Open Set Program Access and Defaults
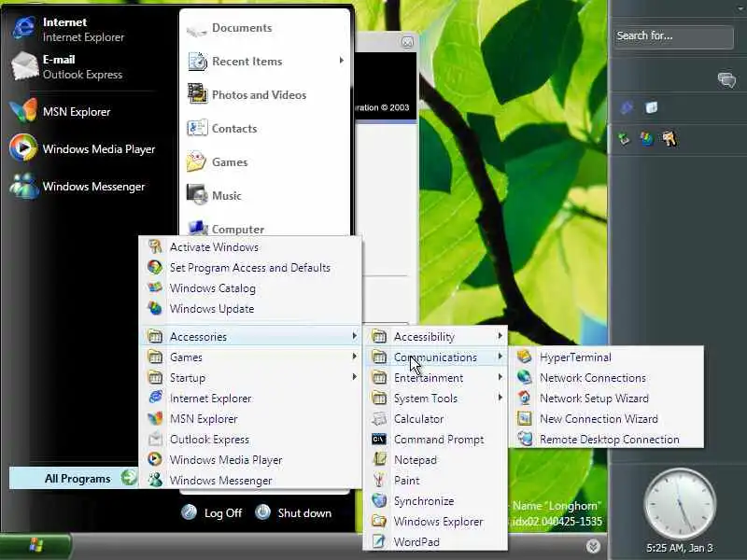Viewport: 747px width, 560px height. (251, 268)
